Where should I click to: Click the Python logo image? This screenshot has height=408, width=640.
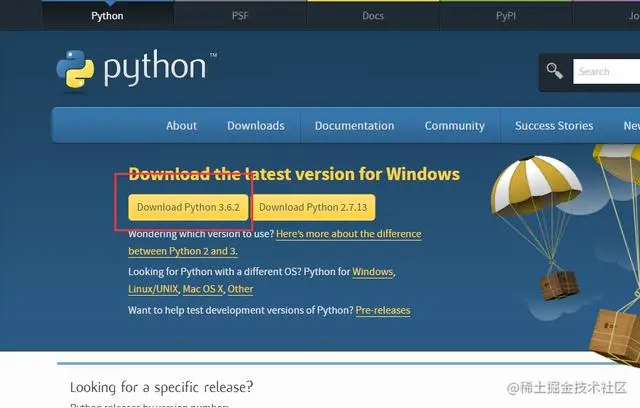pyautogui.click(x=137, y=69)
